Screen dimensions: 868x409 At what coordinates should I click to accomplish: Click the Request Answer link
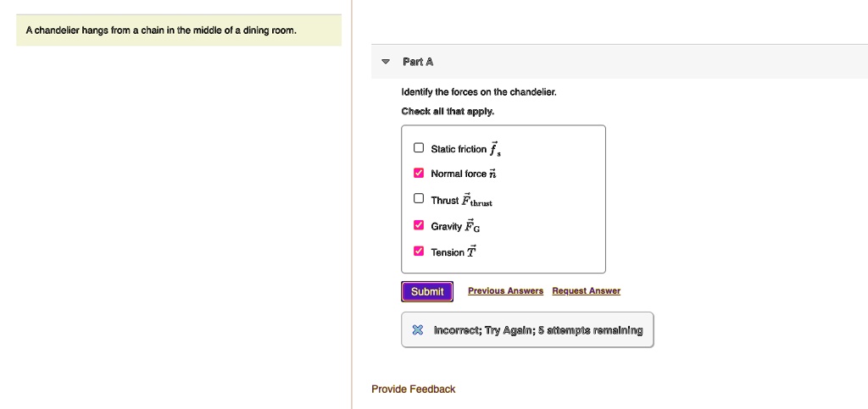click(x=587, y=290)
